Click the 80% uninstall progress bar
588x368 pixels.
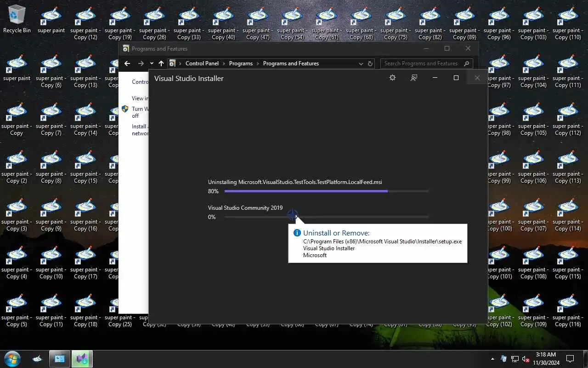click(326, 191)
